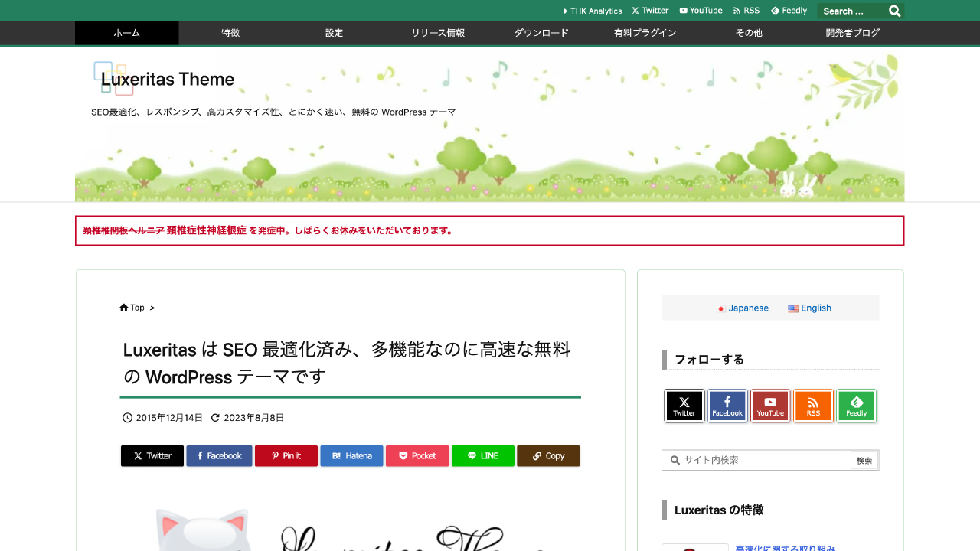Image resolution: width=980 pixels, height=551 pixels.
Task: Open the 設定 menu item
Action: click(334, 33)
